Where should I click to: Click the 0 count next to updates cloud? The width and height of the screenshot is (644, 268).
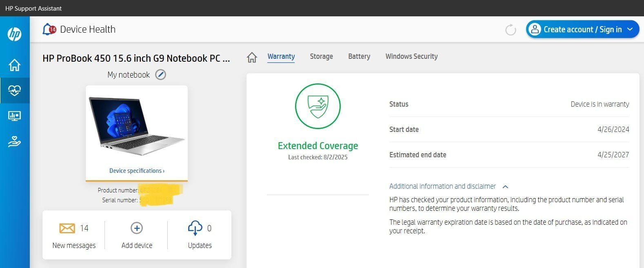209,228
